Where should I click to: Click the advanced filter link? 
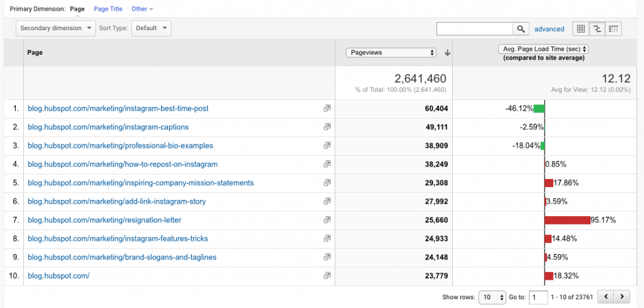[549, 29]
